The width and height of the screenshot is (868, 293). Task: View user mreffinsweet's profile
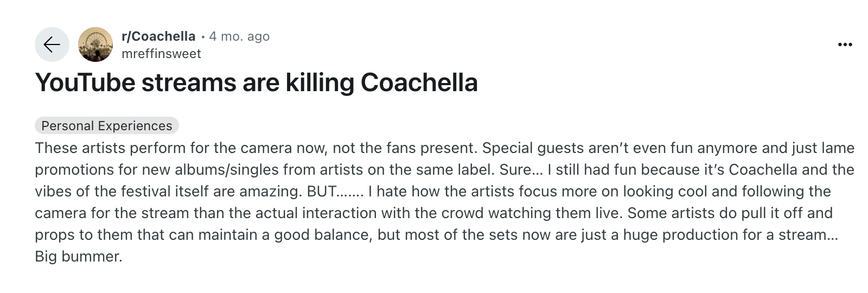pyautogui.click(x=161, y=54)
